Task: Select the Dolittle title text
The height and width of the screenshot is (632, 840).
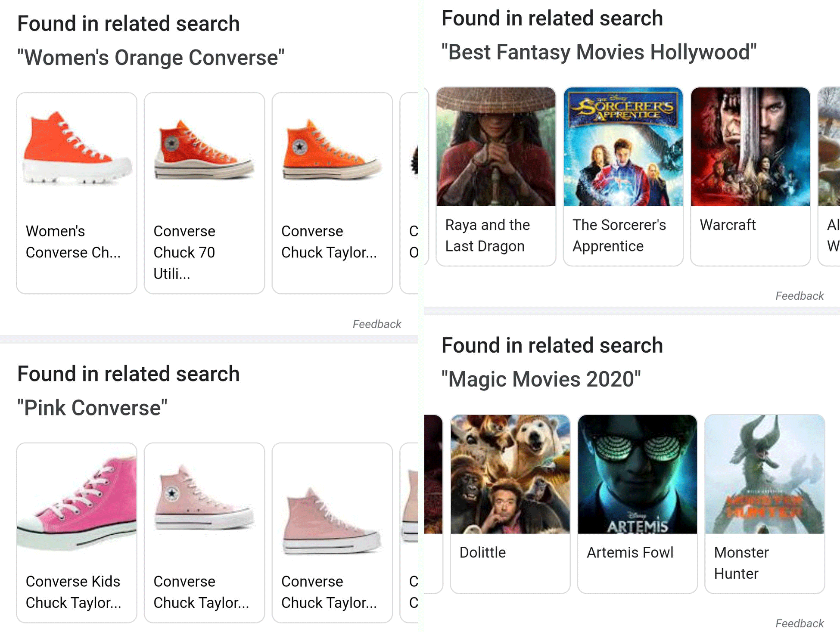Action: click(482, 552)
